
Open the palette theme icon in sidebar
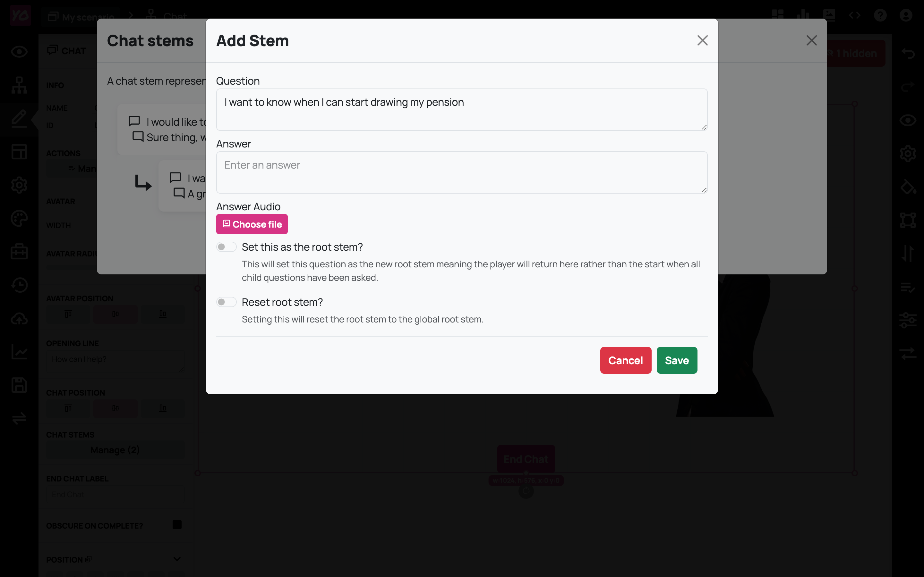tap(19, 219)
